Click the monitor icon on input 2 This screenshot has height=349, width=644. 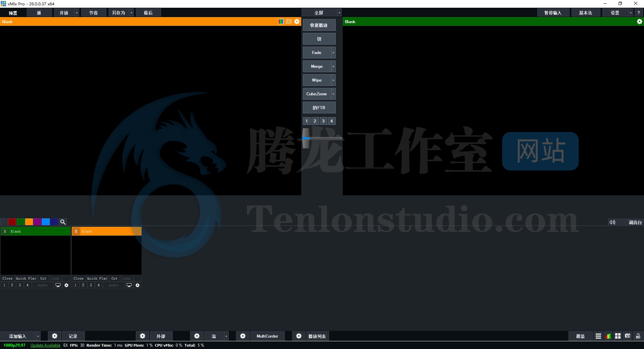(129, 285)
